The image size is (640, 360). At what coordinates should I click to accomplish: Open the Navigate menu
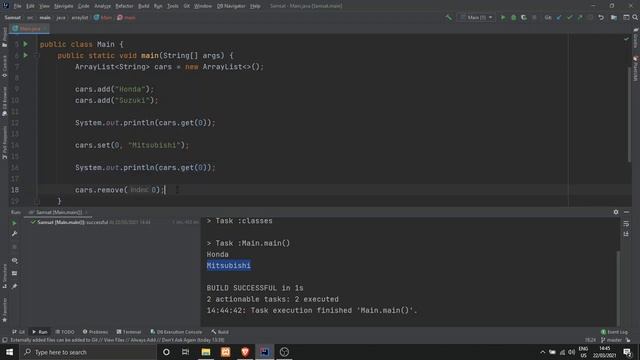pos(64,6)
